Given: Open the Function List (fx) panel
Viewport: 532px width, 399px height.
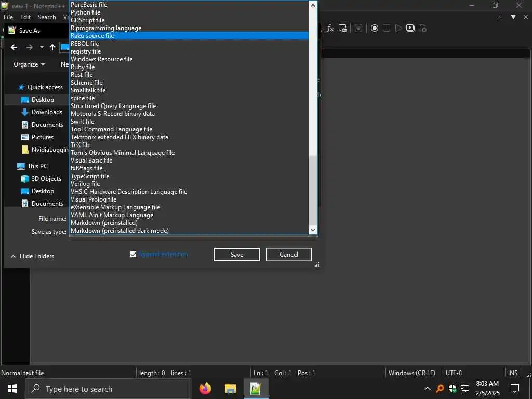Looking at the screenshot, I should click(330, 28).
